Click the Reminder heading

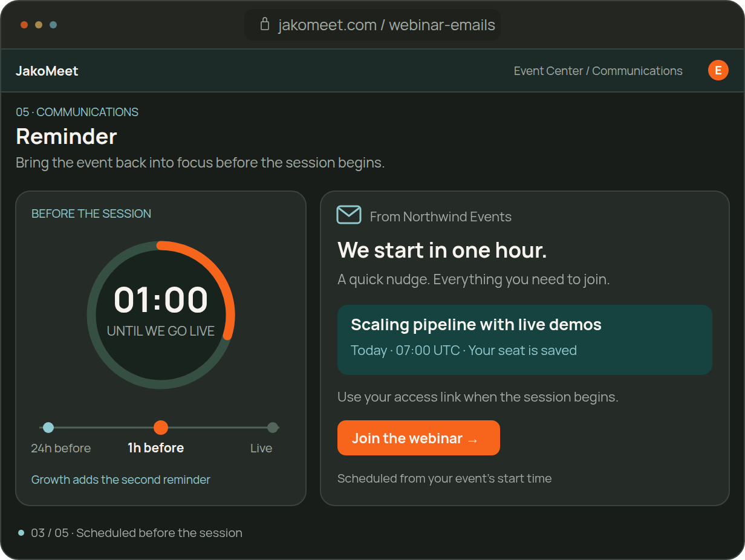[x=67, y=136]
